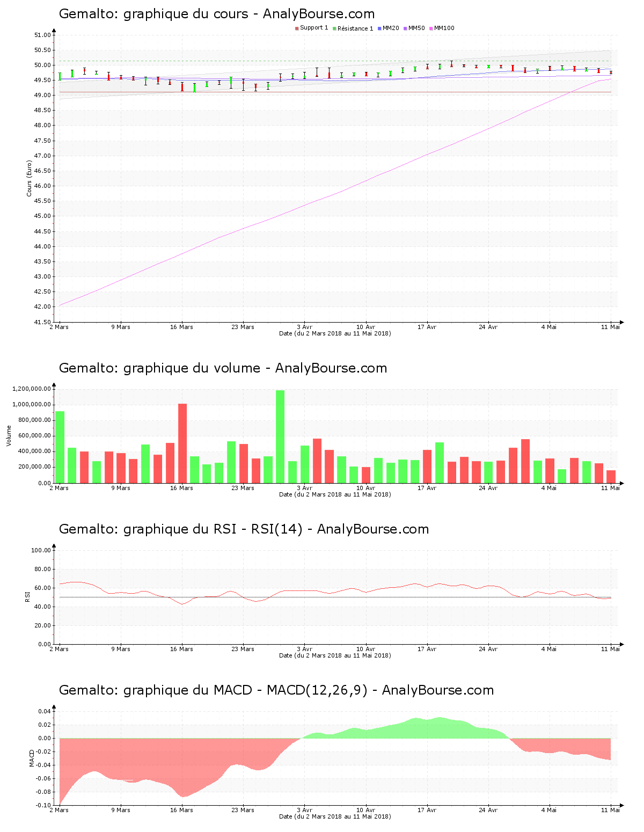The image size is (644, 832).
Task: Click the title "Gemalto: graphique du volume - AnalyBourse.com"
Action: click(x=223, y=368)
